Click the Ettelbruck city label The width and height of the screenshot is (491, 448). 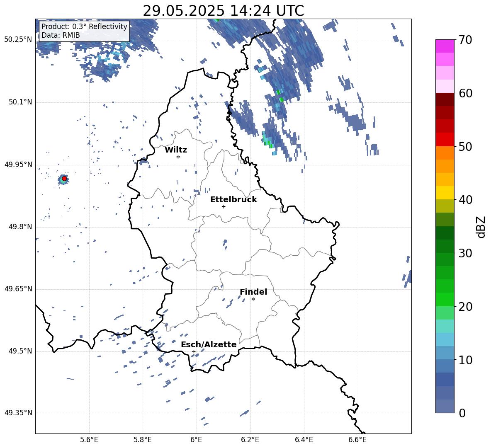[233, 200]
